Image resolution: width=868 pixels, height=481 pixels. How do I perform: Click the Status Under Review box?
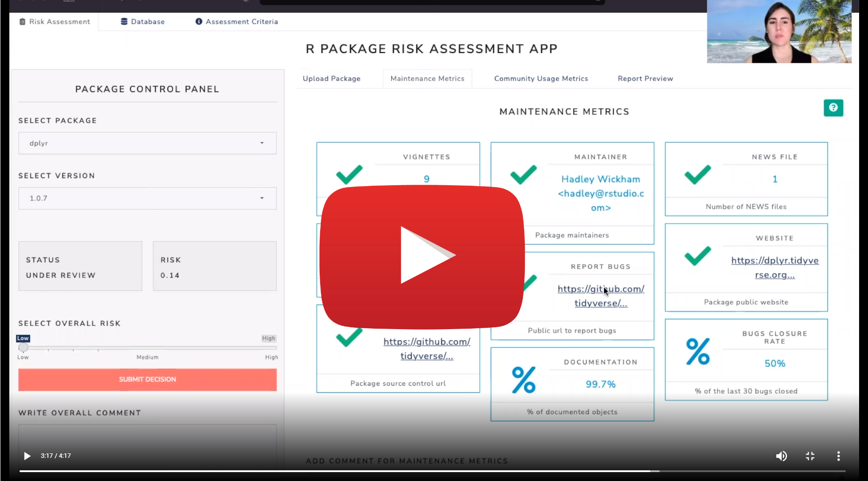pos(80,266)
